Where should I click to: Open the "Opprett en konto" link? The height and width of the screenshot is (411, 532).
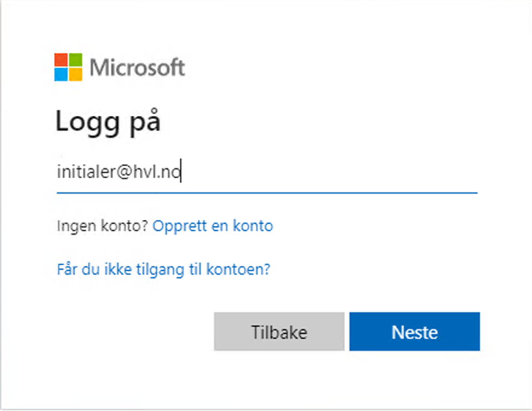[213, 226]
